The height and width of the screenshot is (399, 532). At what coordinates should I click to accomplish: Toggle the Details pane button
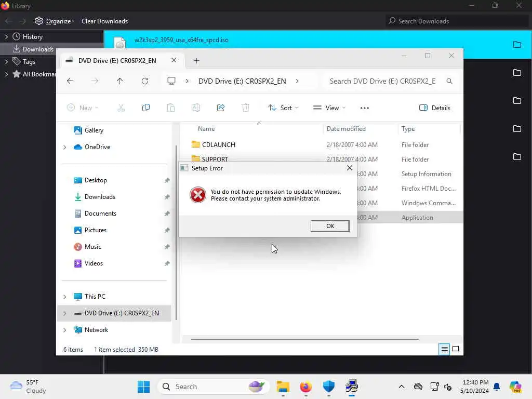[435, 108]
